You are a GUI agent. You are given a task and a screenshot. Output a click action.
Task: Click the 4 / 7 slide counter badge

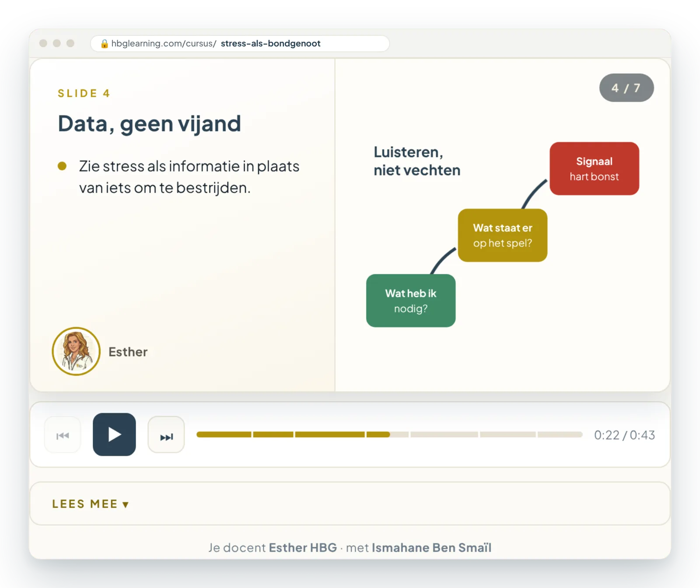click(x=626, y=88)
